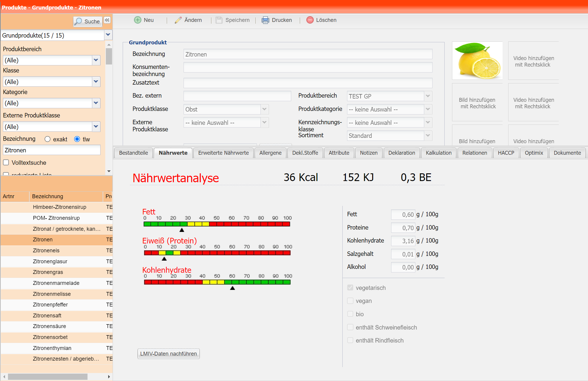Open the Grundprodukte list dropdown
588x381 pixels.
tap(108, 35)
